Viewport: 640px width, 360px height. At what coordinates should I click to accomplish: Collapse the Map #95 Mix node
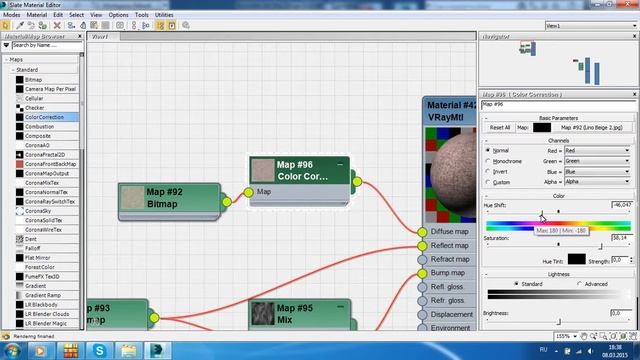tap(340, 307)
